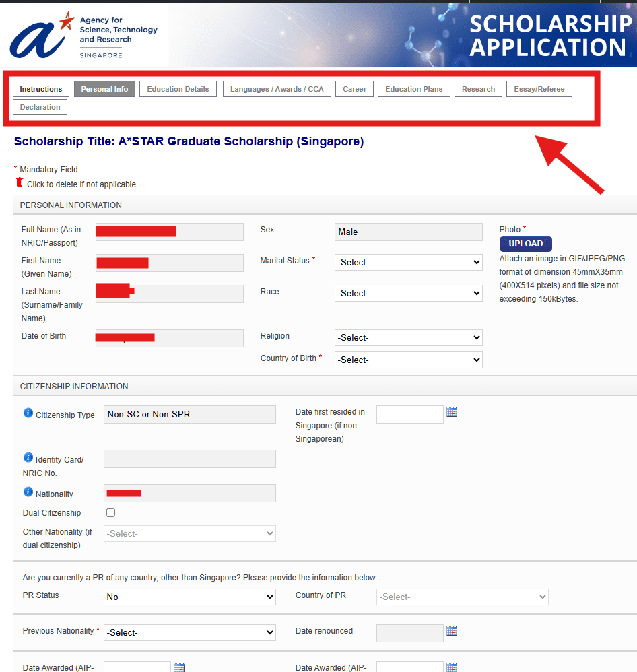Choose a Country of Birth from dropdown
The width and height of the screenshot is (637, 672).
point(409,360)
